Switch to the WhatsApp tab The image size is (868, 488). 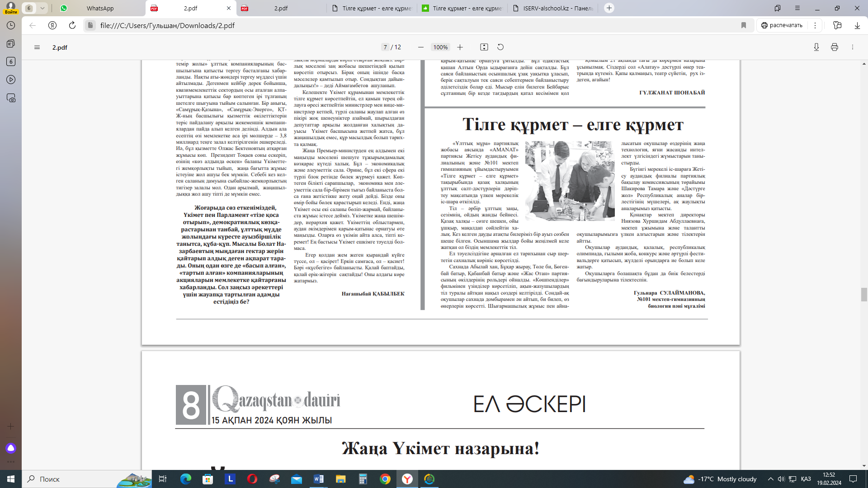99,8
